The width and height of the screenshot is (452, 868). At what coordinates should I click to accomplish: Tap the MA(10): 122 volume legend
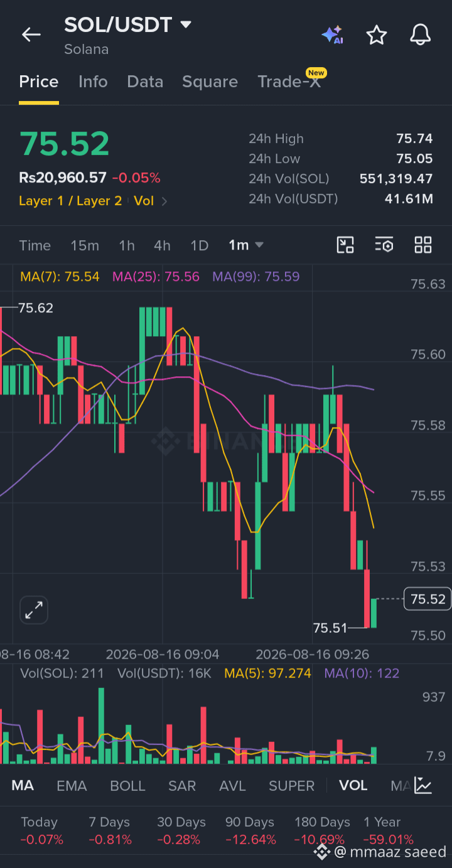coord(362,674)
